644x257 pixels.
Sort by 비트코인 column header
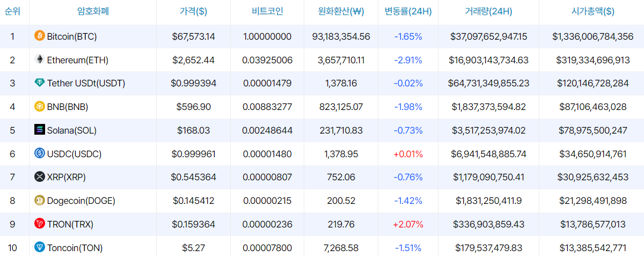[x=267, y=11]
